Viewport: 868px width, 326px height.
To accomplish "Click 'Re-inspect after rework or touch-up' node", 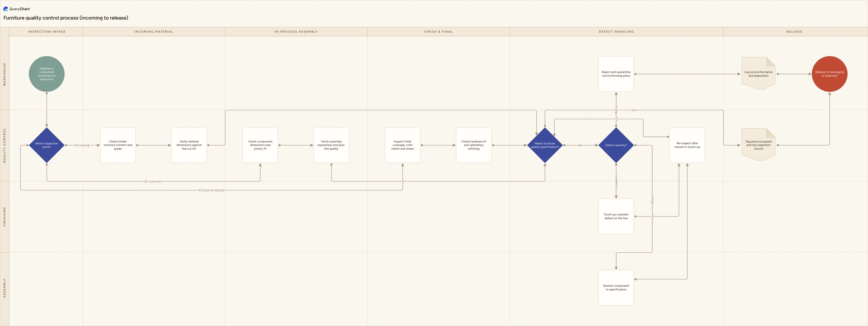I will coord(687,145).
